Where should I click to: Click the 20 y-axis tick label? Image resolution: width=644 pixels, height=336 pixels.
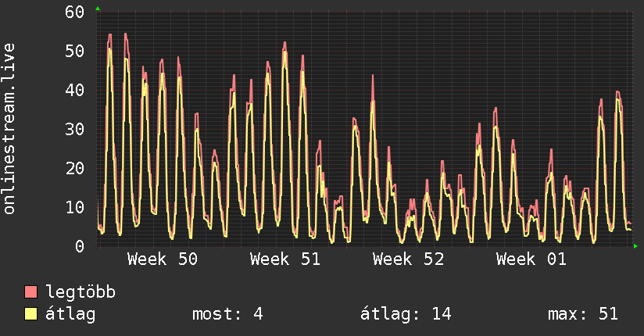75,168
